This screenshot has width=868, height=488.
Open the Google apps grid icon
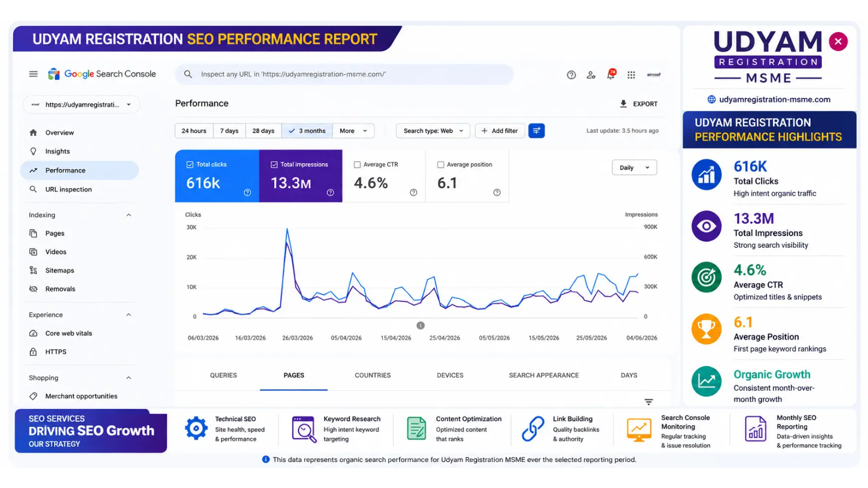click(x=631, y=75)
